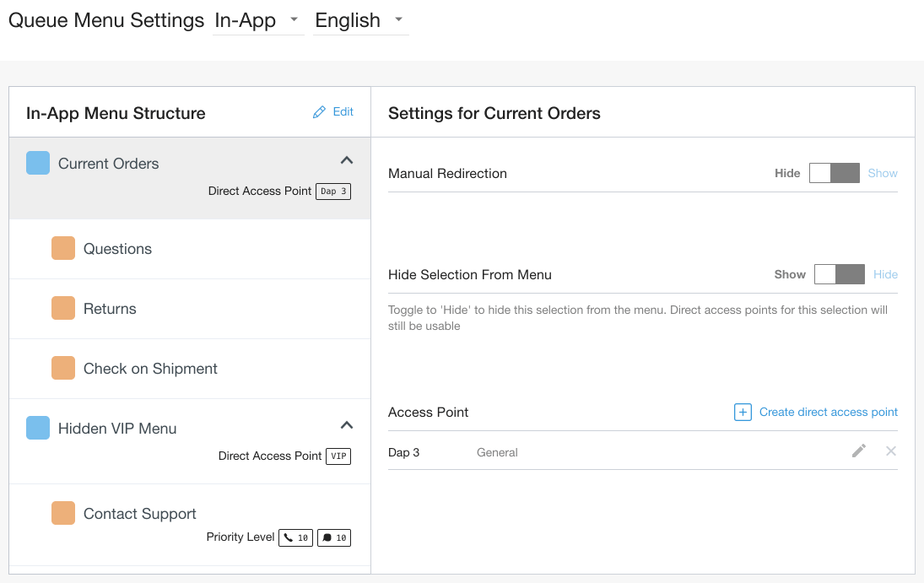Click the Create direct access point link

[x=828, y=412]
